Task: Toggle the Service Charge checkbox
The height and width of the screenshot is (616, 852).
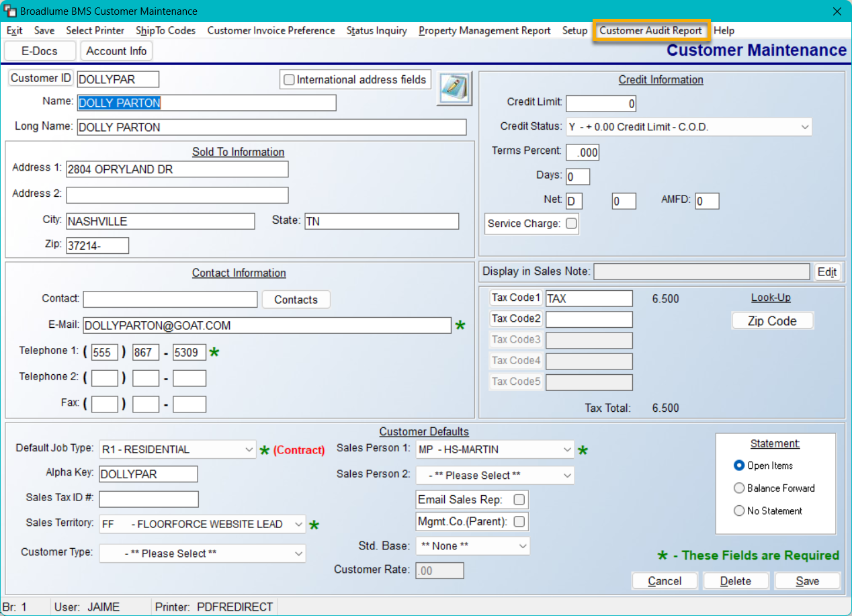Action: [571, 224]
